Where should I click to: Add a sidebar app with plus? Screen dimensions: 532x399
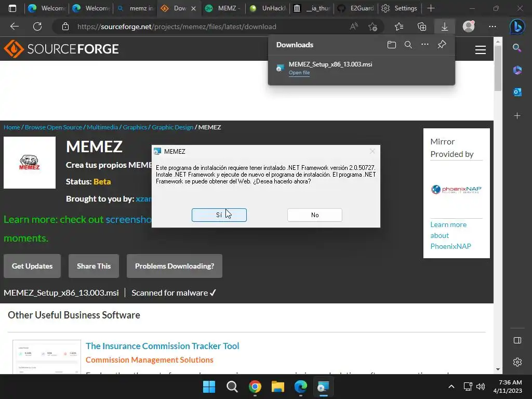(517, 116)
